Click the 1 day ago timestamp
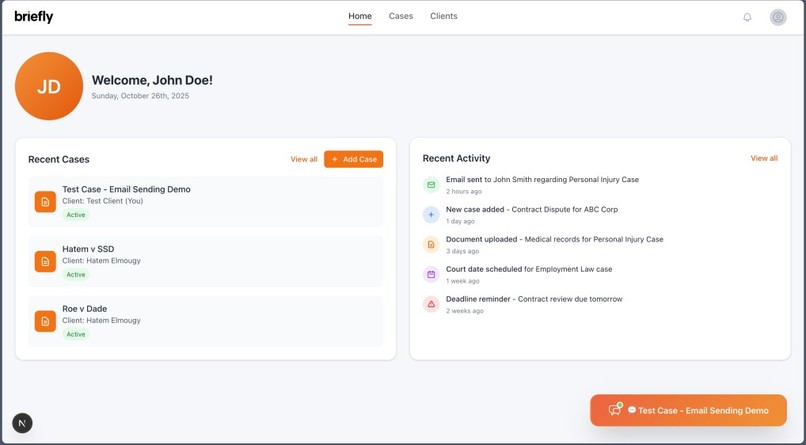The height and width of the screenshot is (445, 806). [460, 221]
